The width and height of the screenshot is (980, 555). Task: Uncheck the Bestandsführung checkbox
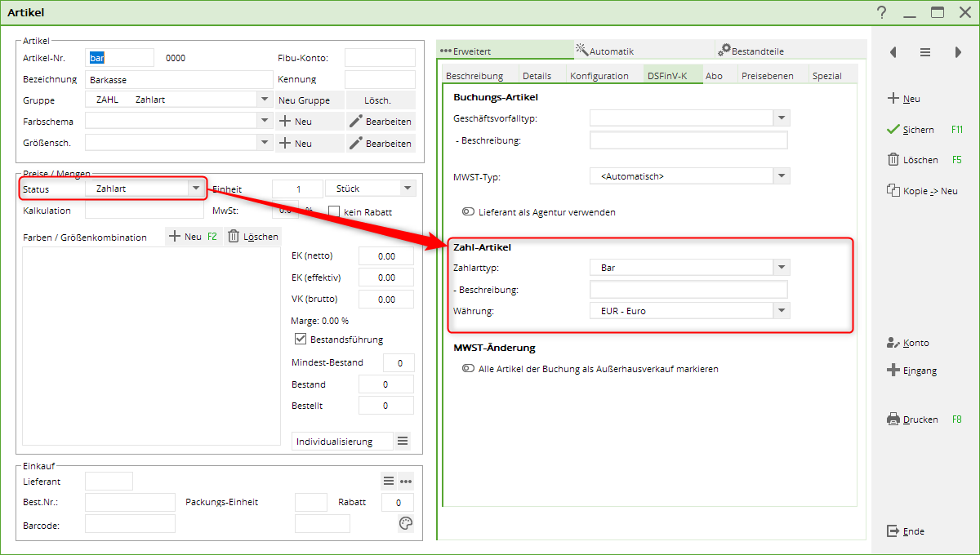tap(300, 340)
